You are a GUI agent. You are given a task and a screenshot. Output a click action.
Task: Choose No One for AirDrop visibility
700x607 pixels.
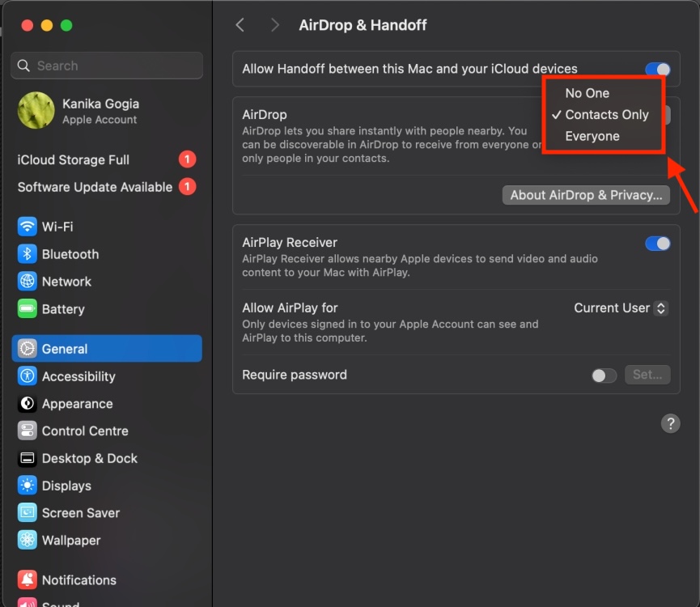587,93
